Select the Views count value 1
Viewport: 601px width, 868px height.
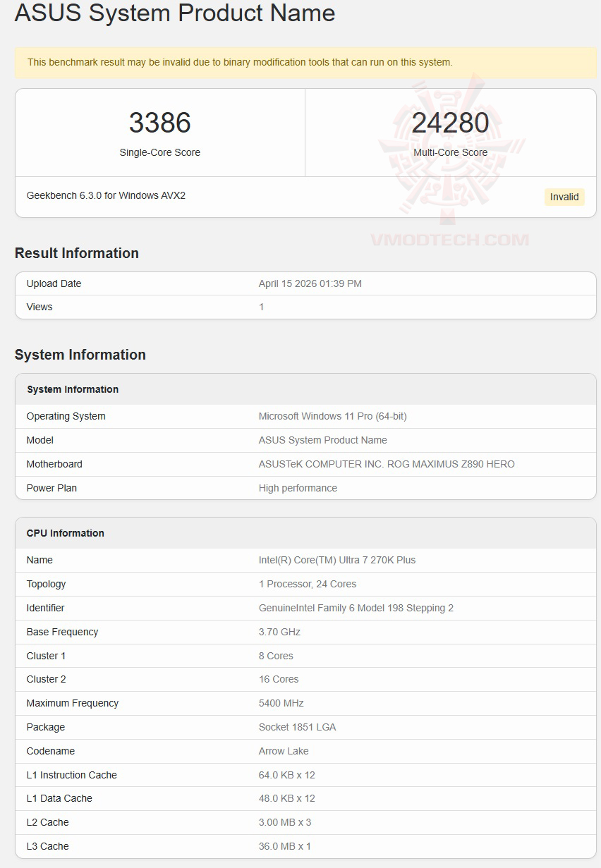click(262, 307)
